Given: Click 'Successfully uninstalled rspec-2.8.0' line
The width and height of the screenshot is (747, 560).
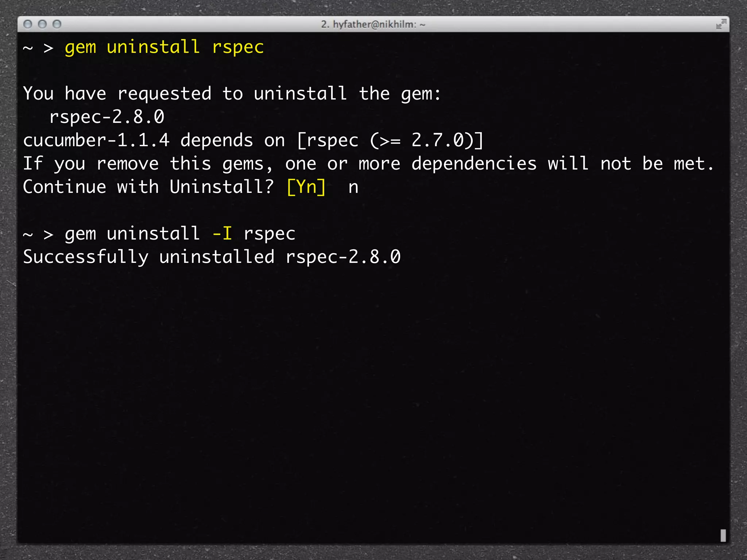Looking at the screenshot, I should [x=212, y=257].
